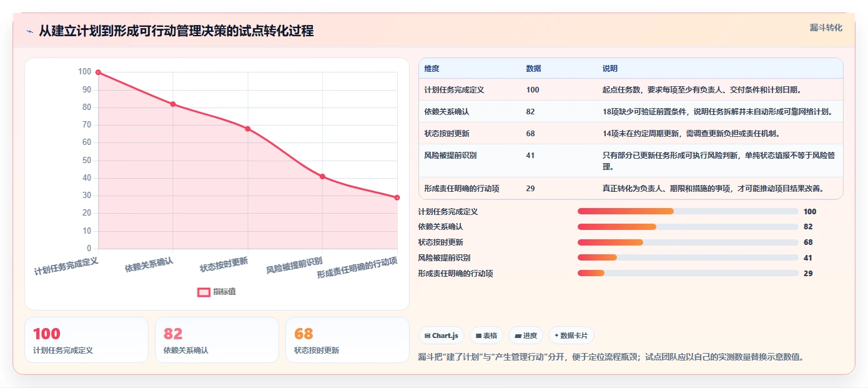Click the chart data point for 状态按时更新

tap(248, 129)
